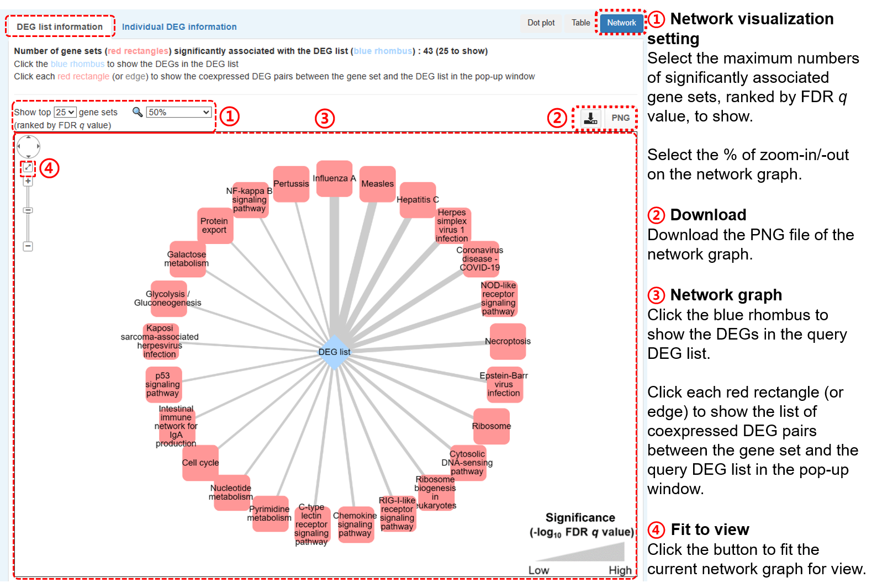Click the zoom slider handle
Screen dimensions: 877x588
click(28, 210)
